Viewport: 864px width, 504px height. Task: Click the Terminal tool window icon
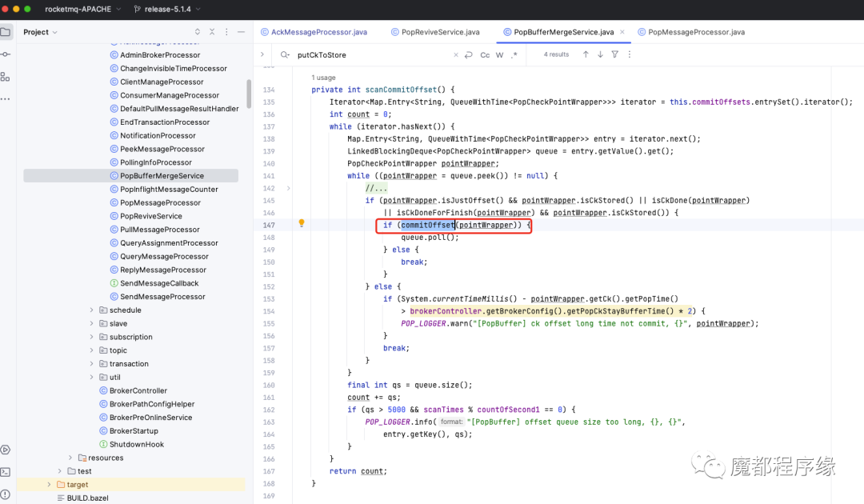click(6, 472)
